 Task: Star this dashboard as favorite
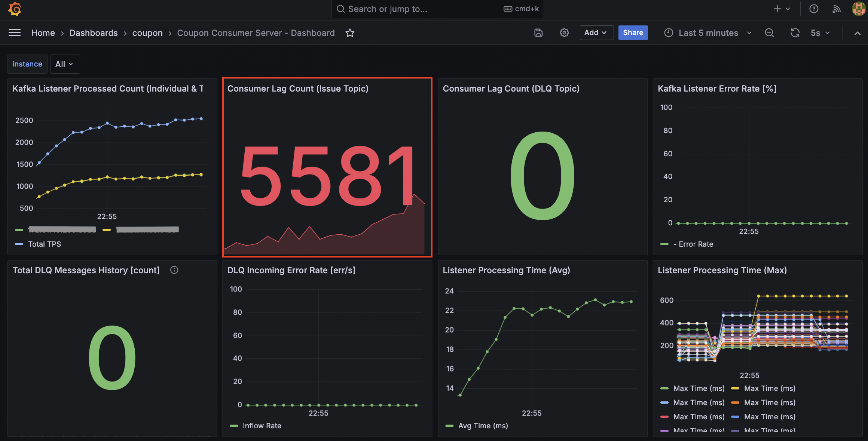click(x=350, y=33)
